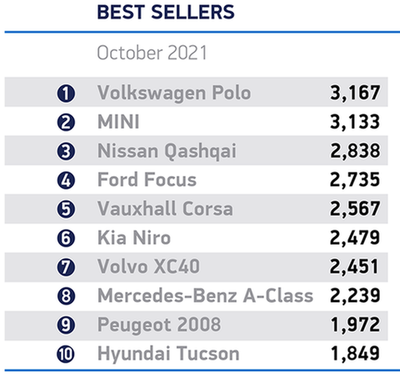This screenshot has width=400, height=377.
Task: Click the rank 2 circle icon
Action: tap(66, 122)
